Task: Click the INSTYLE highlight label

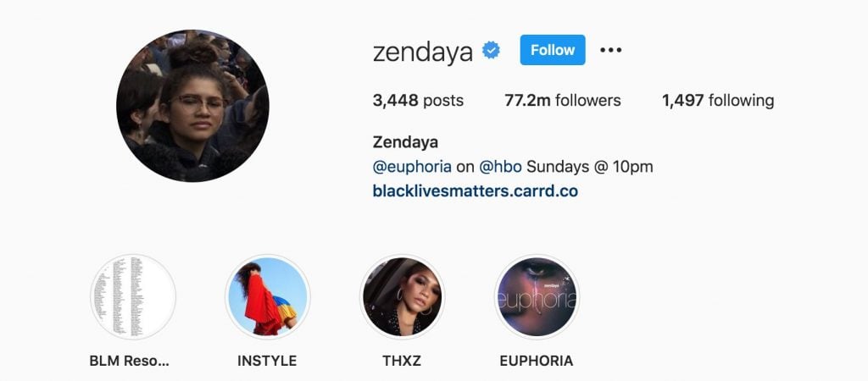Action: click(267, 361)
